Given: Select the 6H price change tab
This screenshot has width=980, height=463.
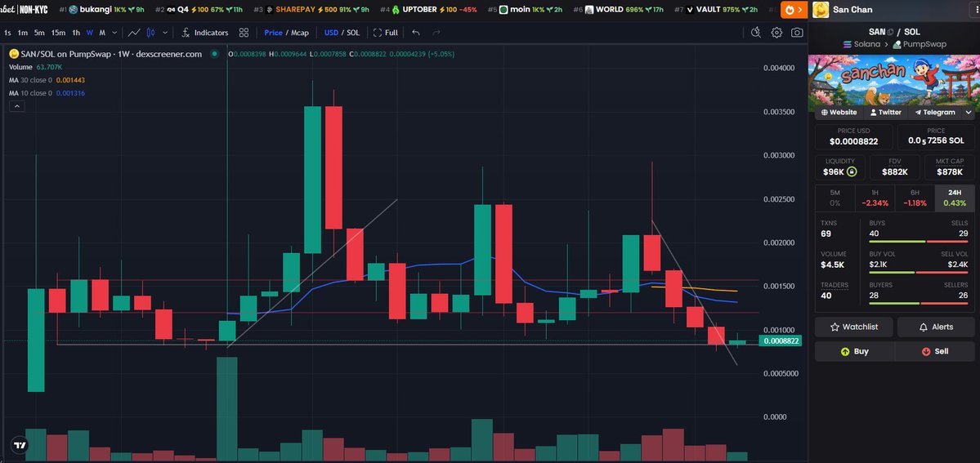Looking at the screenshot, I should click(915, 198).
